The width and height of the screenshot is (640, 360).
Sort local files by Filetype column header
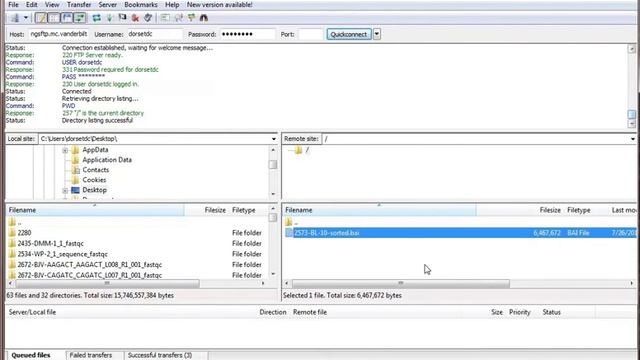pyautogui.click(x=244, y=210)
